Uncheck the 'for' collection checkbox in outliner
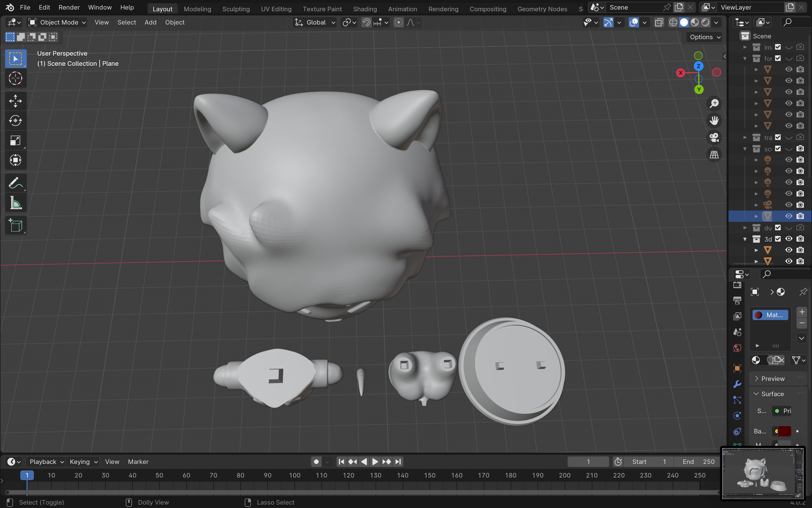The height and width of the screenshot is (508, 812). [778, 58]
